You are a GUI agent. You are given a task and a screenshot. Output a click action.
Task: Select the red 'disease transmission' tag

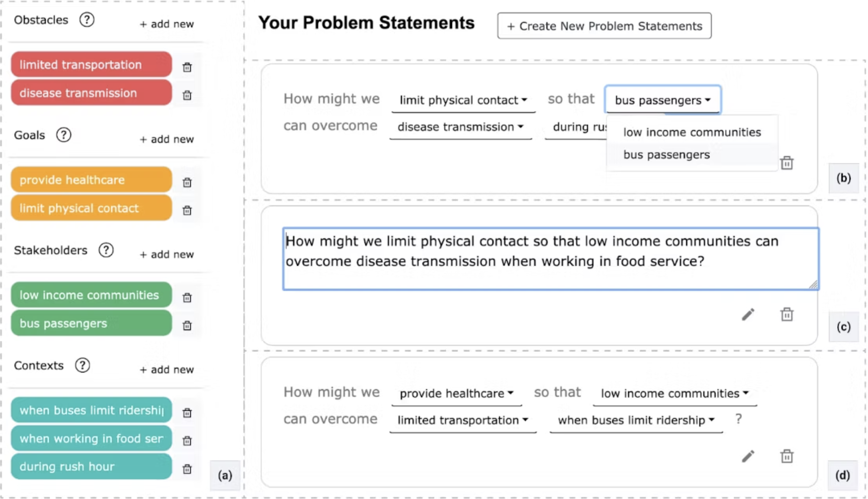click(x=91, y=93)
